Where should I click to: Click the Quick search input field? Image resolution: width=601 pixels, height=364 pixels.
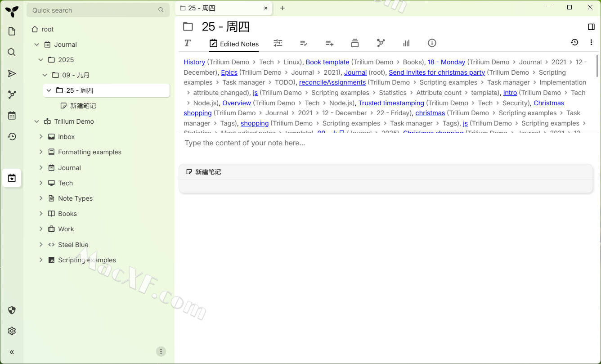(98, 10)
